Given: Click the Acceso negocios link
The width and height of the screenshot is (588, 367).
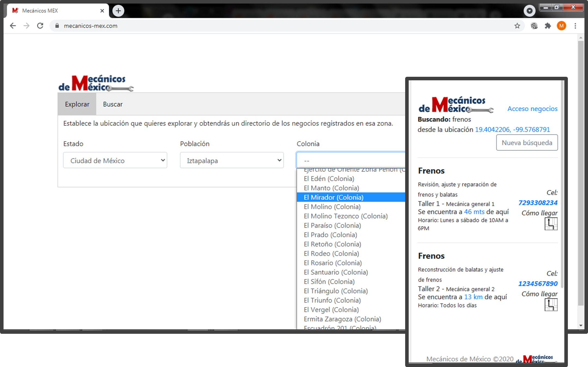Looking at the screenshot, I should coord(532,109).
